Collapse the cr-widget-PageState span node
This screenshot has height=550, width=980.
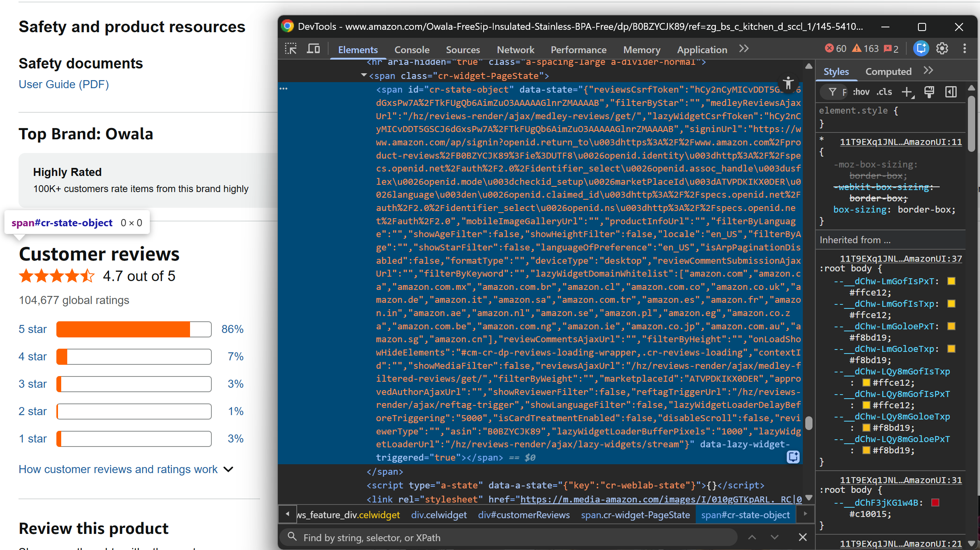pyautogui.click(x=364, y=75)
